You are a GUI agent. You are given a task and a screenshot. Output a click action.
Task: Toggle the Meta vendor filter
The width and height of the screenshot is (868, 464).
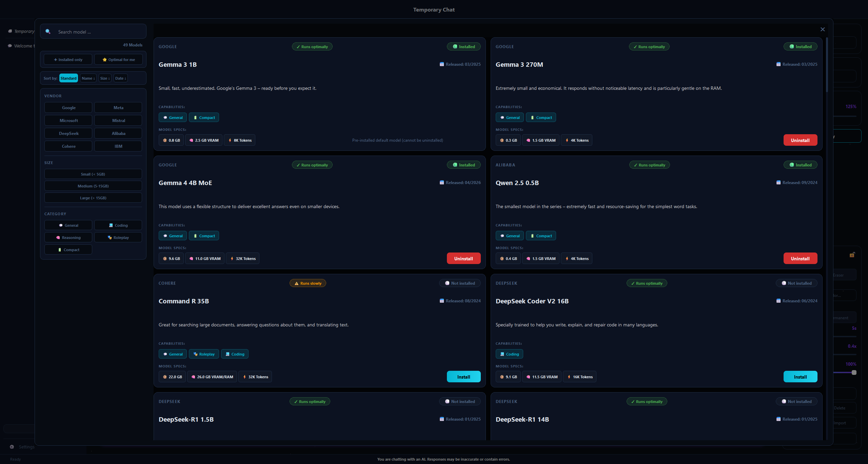click(118, 107)
